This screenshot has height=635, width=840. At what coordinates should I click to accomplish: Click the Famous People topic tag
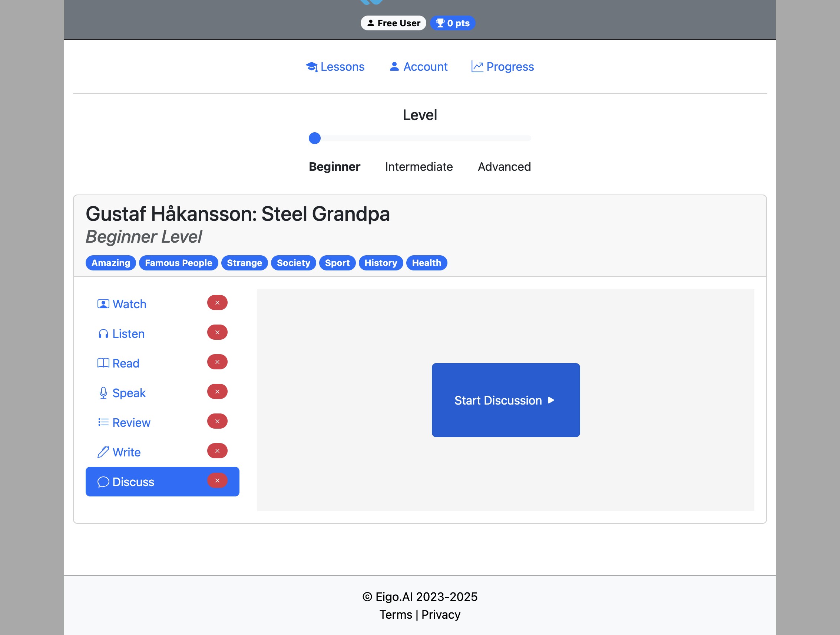tap(178, 263)
